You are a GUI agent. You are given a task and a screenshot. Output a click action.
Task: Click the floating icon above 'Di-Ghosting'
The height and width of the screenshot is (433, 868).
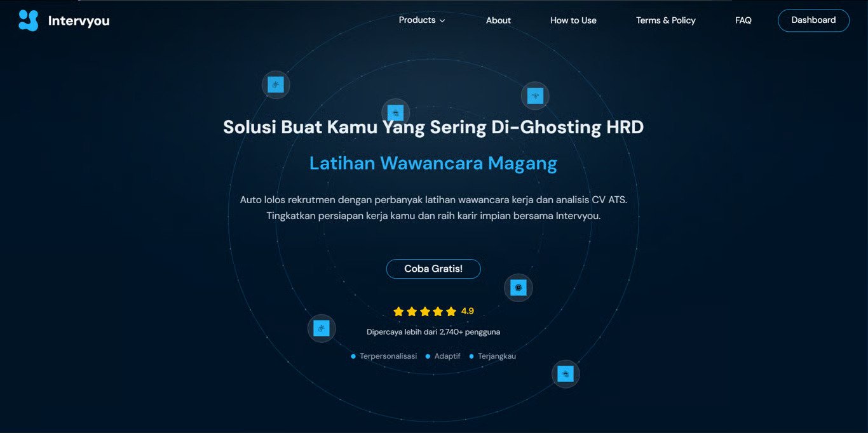535,96
